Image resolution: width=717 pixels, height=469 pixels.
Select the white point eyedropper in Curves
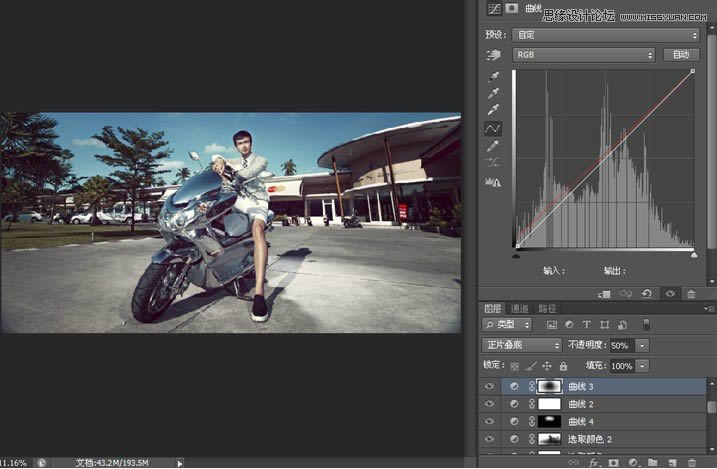pyautogui.click(x=493, y=110)
